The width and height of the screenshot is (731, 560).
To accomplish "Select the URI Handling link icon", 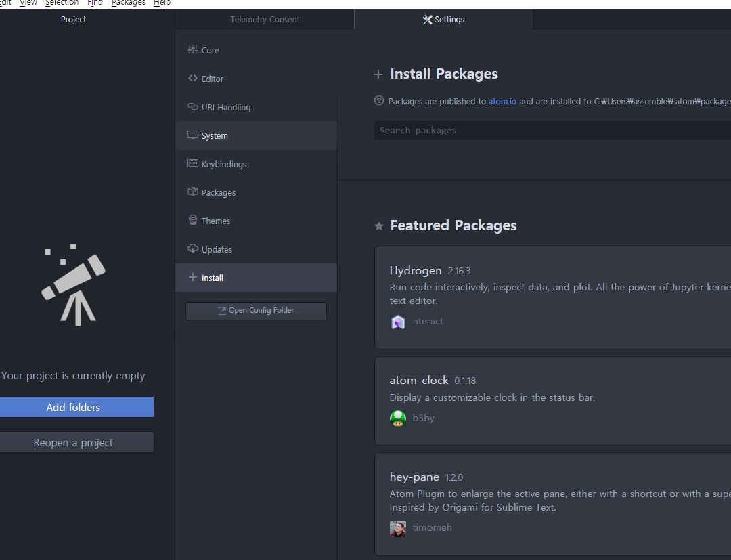I will coord(193,107).
